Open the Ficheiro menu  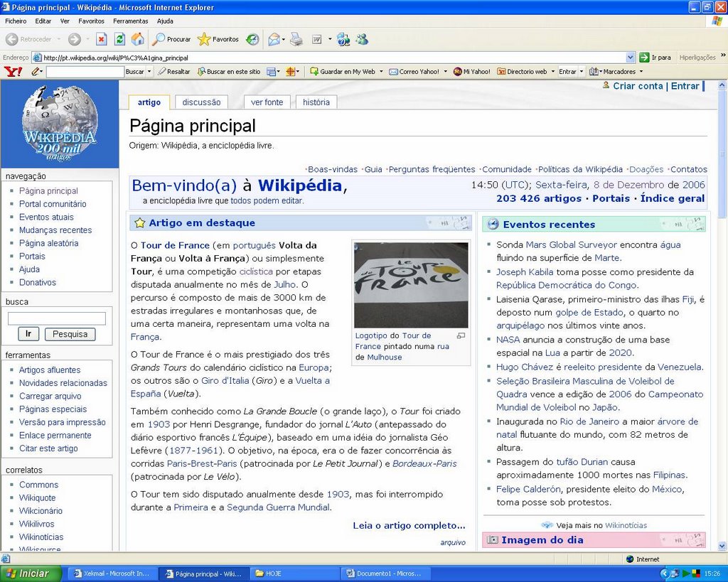point(16,21)
